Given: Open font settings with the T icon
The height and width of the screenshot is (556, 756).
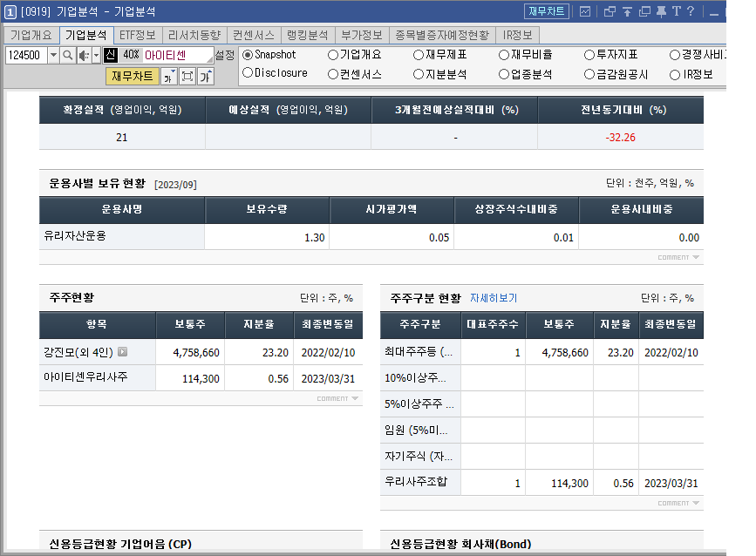Looking at the screenshot, I should [x=677, y=11].
